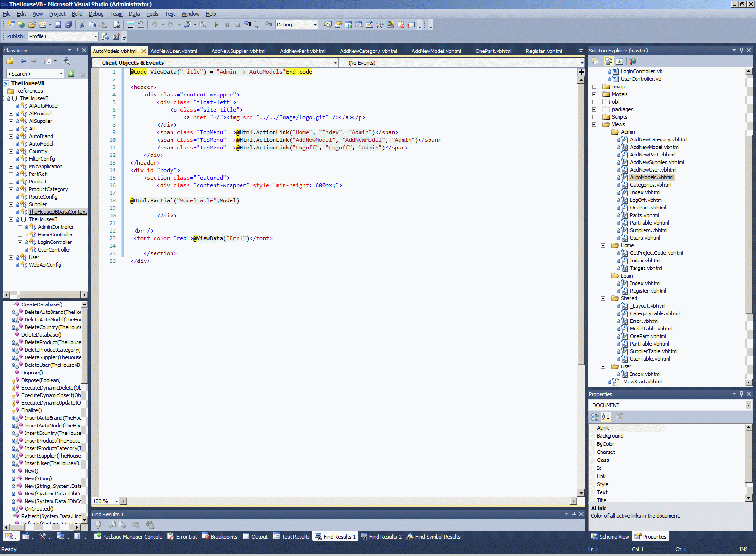This screenshot has width=756, height=556.
Task: Click the Save All toolbar icon
Action: pyautogui.click(x=69, y=25)
